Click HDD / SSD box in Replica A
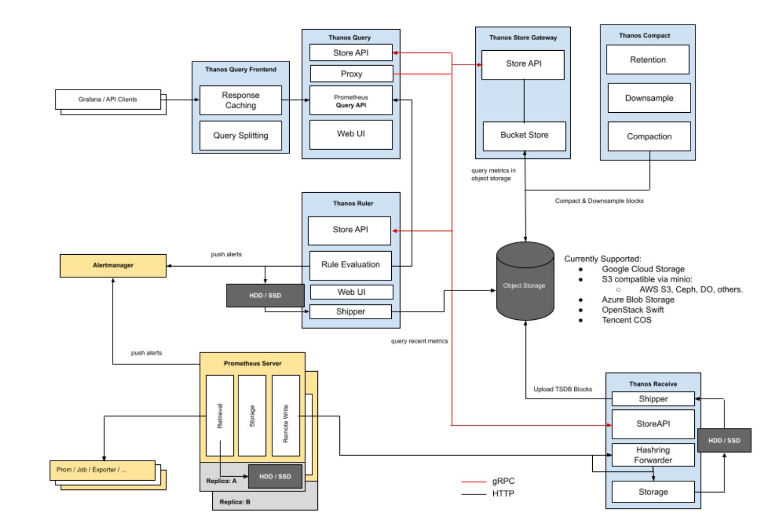This screenshot has width=784, height=532. point(275,477)
